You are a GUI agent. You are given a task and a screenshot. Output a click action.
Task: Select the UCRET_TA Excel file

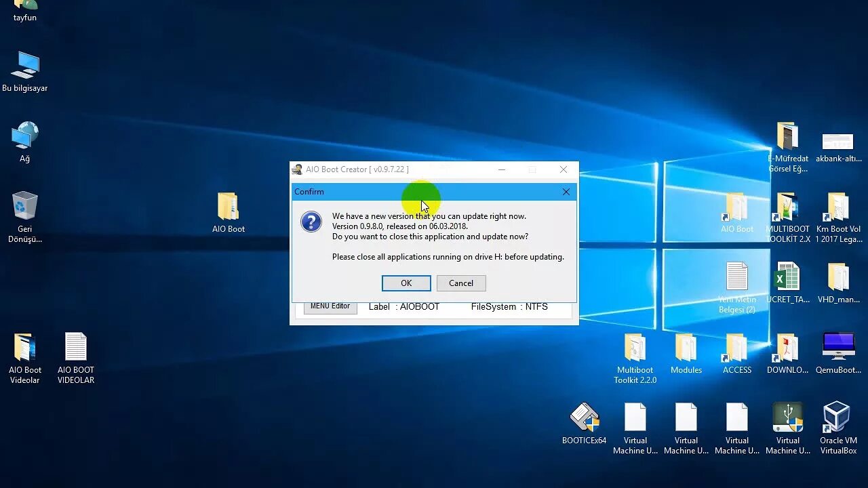788,283
